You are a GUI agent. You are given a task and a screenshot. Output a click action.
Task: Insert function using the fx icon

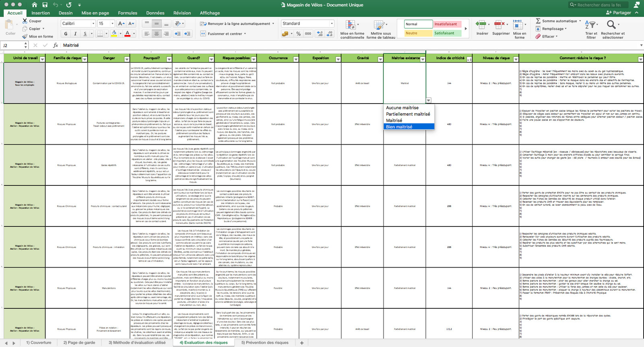(56, 45)
